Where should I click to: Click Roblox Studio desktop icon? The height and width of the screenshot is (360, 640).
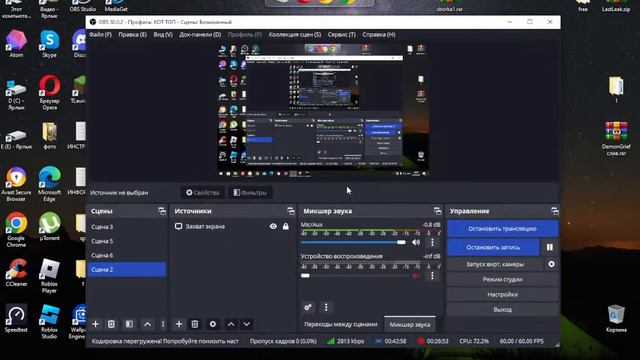49,321
